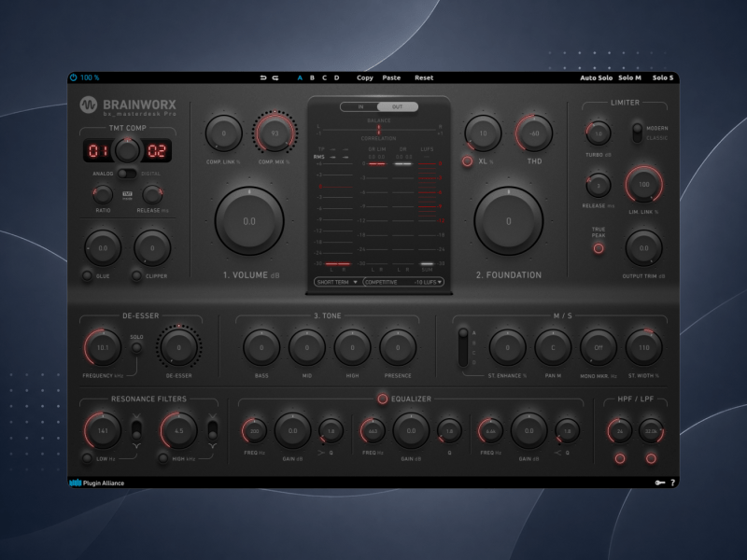Select preset slot B
Image resolution: width=747 pixels, height=560 pixels.
tap(312, 77)
